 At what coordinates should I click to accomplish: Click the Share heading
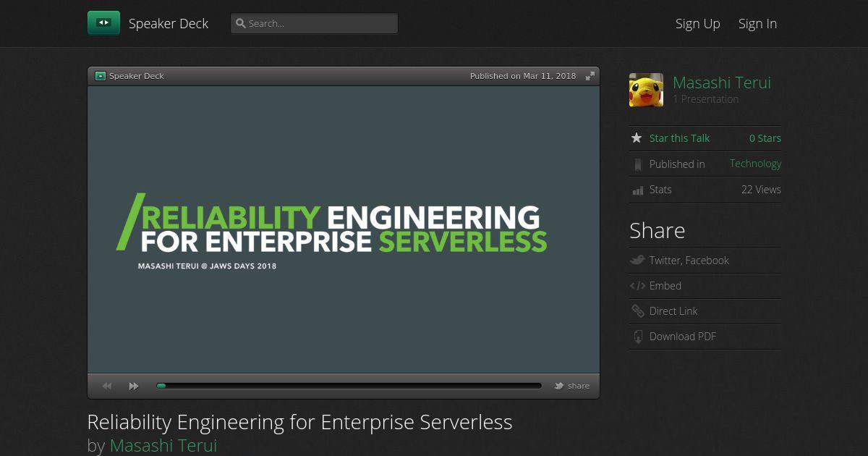click(657, 230)
